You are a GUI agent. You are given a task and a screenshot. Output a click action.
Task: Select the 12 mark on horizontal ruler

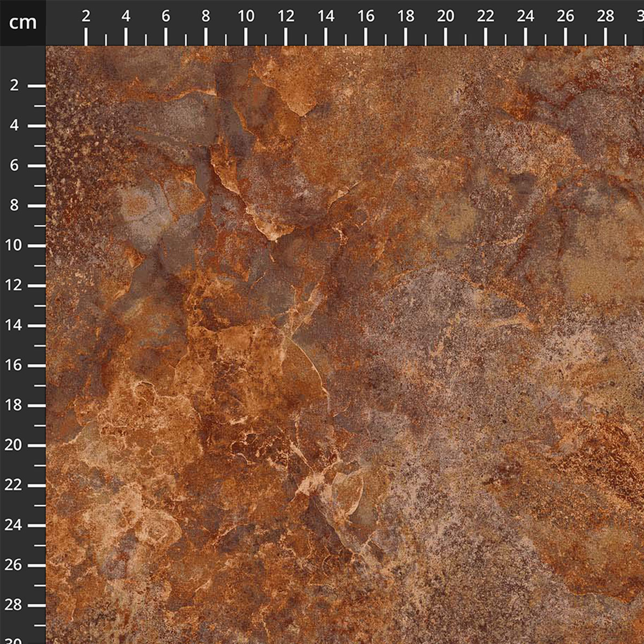pos(286,17)
